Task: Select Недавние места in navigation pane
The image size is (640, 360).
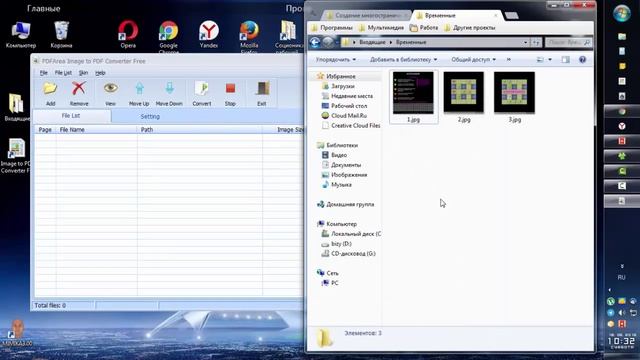Action: [x=351, y=96]
